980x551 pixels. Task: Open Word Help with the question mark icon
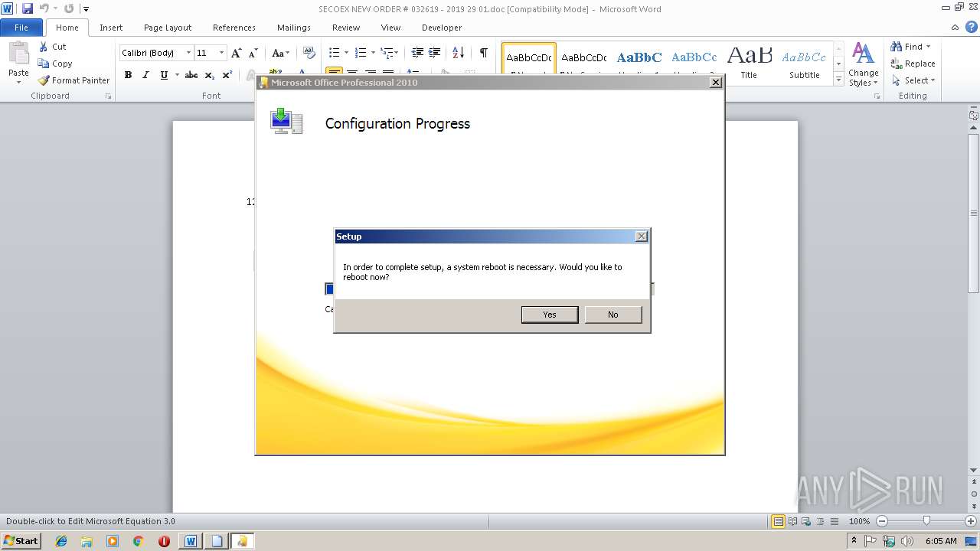(972, 28)
